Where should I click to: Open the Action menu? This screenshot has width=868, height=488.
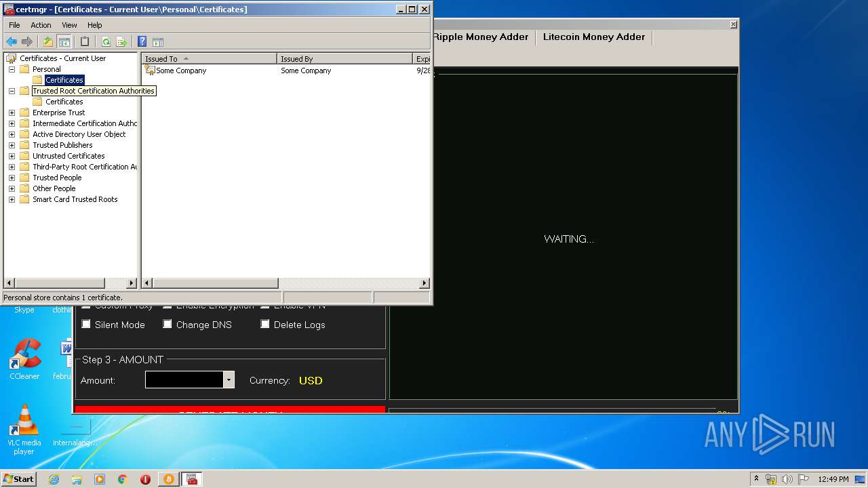41,25
